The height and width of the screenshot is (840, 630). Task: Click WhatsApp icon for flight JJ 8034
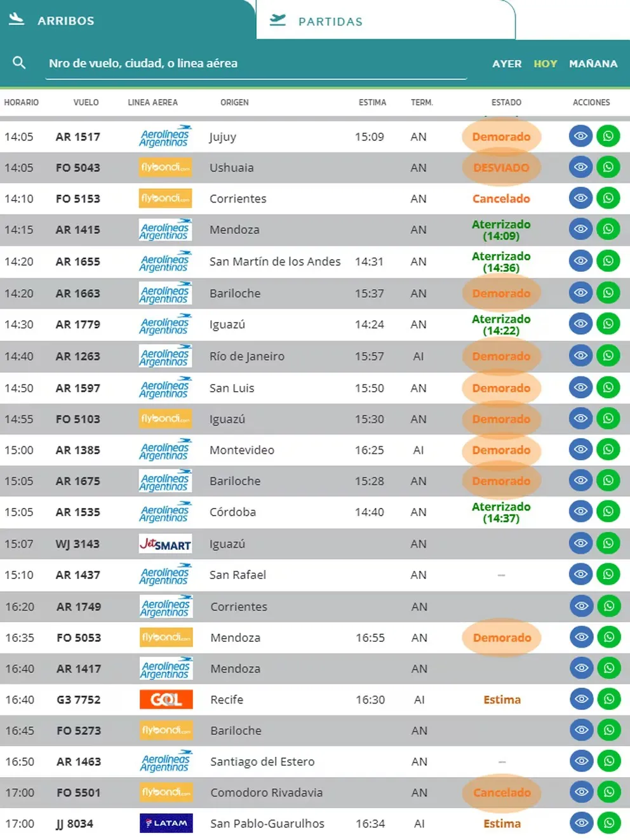(x=608, y=823)
